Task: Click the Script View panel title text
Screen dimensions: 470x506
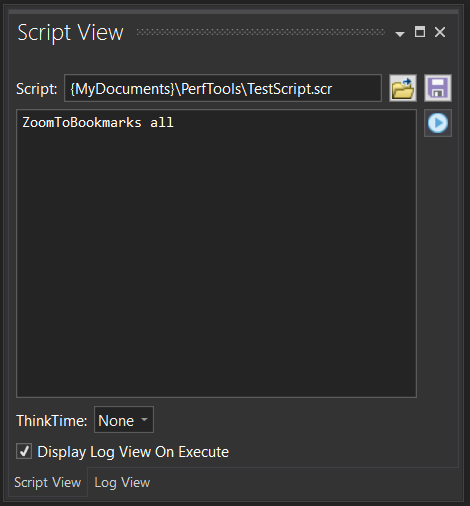Action: point(70,33)
